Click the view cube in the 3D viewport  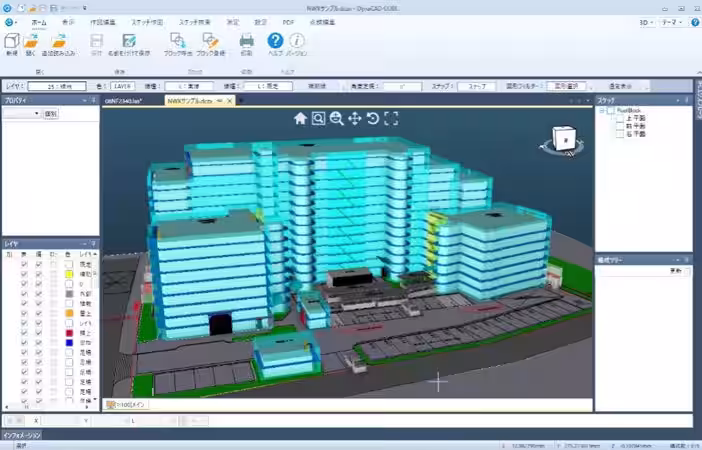pos(563,139)
